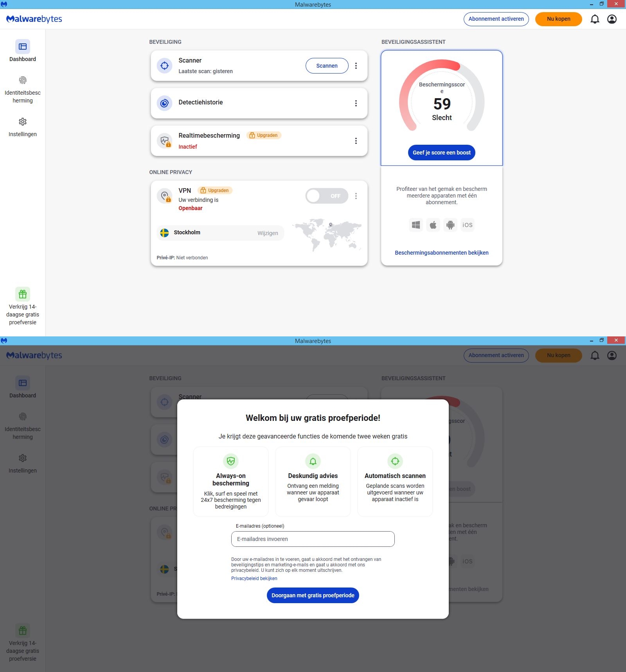This screenshot has width=626, height=672.
Task: Click the world map in VPN card
Action: (x=327, y=235)
